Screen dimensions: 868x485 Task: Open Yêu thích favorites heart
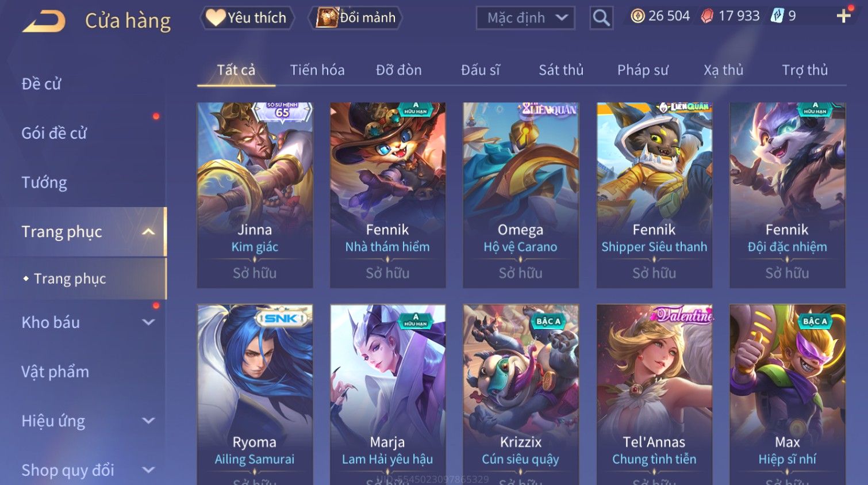click(x=247, y=18)
